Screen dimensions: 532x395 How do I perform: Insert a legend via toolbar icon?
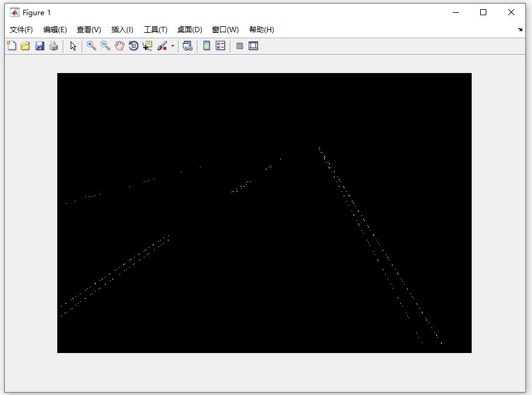point(220,46)
